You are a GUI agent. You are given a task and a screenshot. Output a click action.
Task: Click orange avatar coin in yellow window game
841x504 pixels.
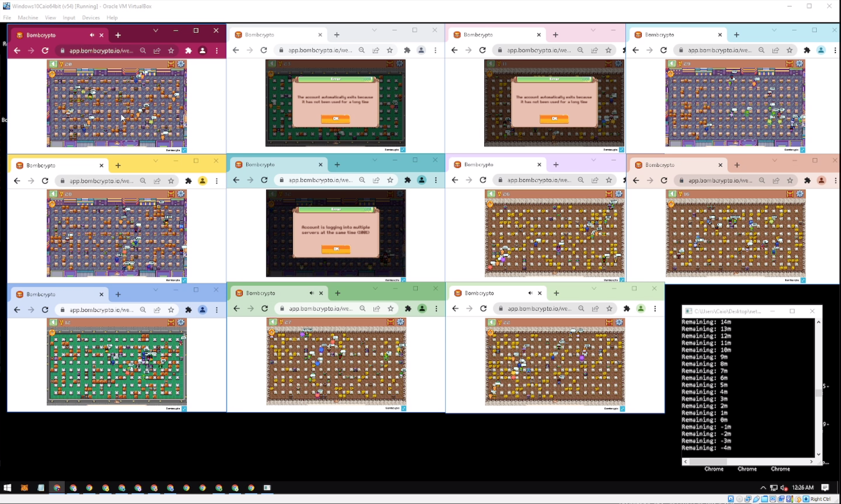(x=52, y=204)
